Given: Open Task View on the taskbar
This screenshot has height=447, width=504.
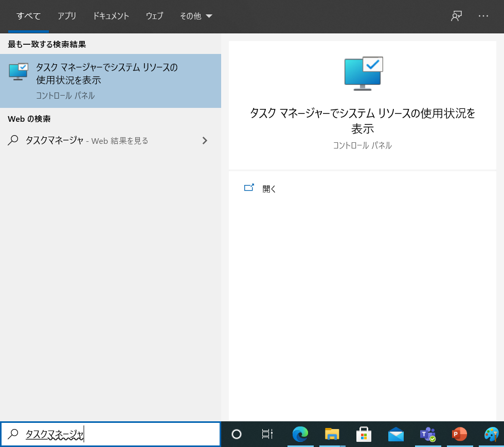Looking at the screenshot, I should (267, 434).
